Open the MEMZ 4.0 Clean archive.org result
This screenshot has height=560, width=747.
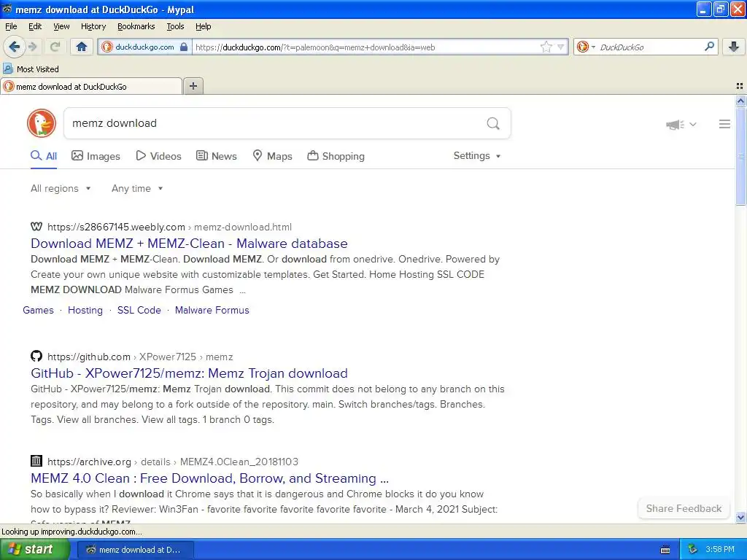pyautogui.click(x=209, y=478)
